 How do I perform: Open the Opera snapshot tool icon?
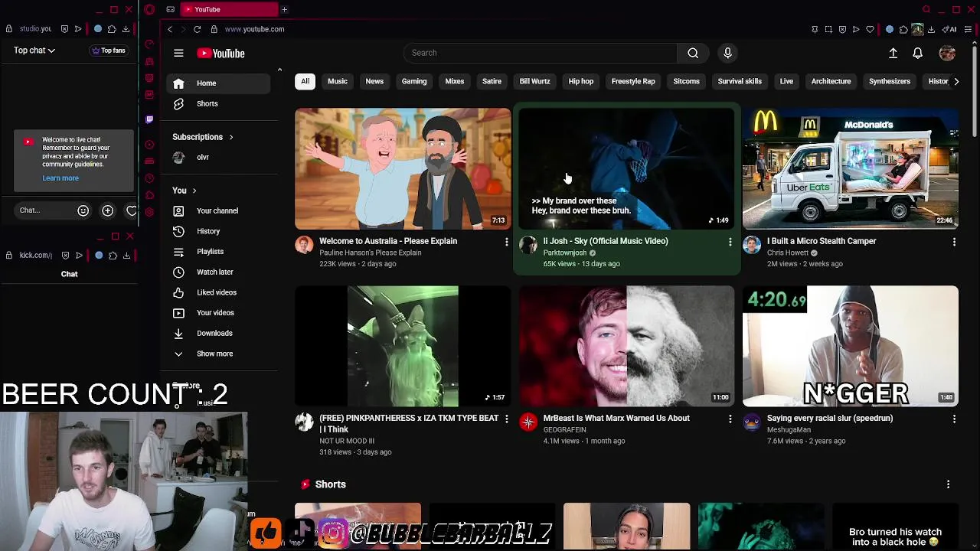click(x=828, y=29)
